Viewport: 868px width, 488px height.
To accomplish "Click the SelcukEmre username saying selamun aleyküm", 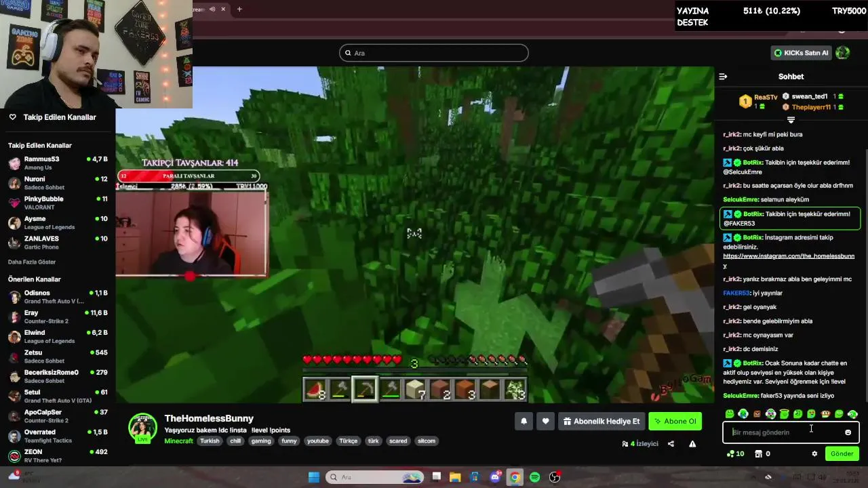I will (x=740, y=199).
